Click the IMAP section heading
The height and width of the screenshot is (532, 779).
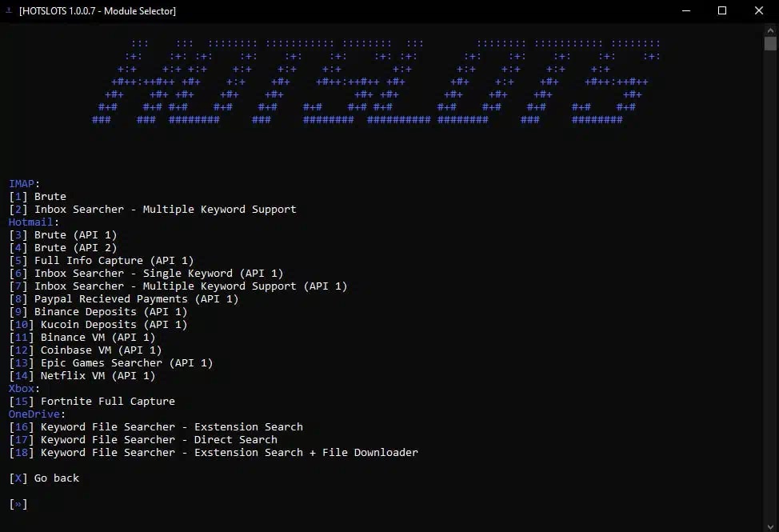tap(24, 184)
